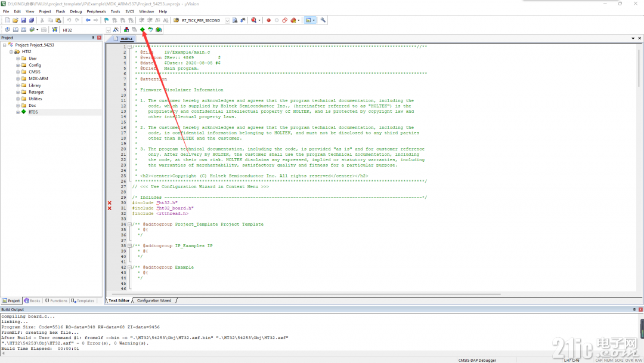
Task: Save all files
Action: tap(32, 20)
